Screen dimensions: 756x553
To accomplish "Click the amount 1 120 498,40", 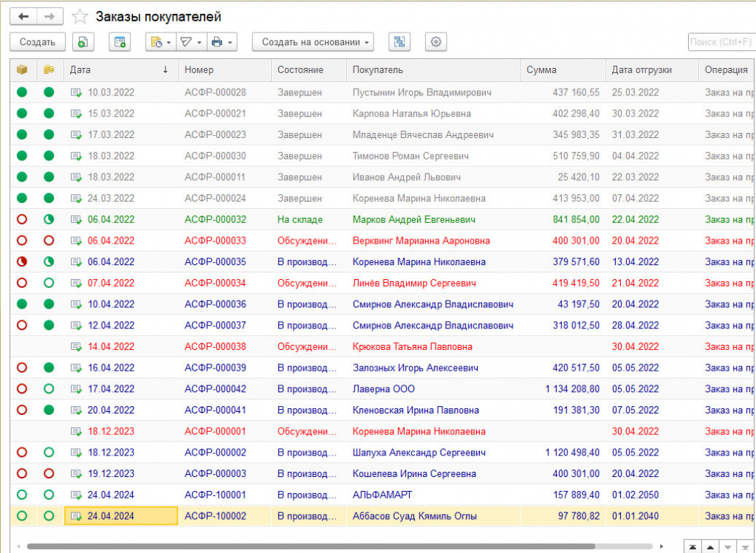I will 572,453.
